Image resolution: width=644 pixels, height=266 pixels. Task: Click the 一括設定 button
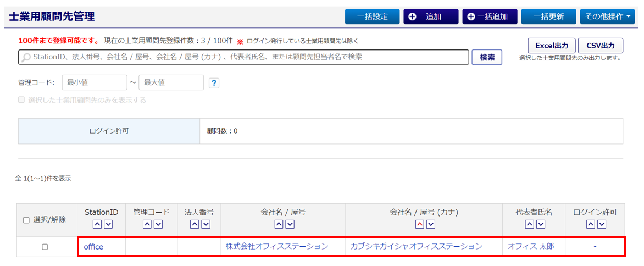point(372,16)
